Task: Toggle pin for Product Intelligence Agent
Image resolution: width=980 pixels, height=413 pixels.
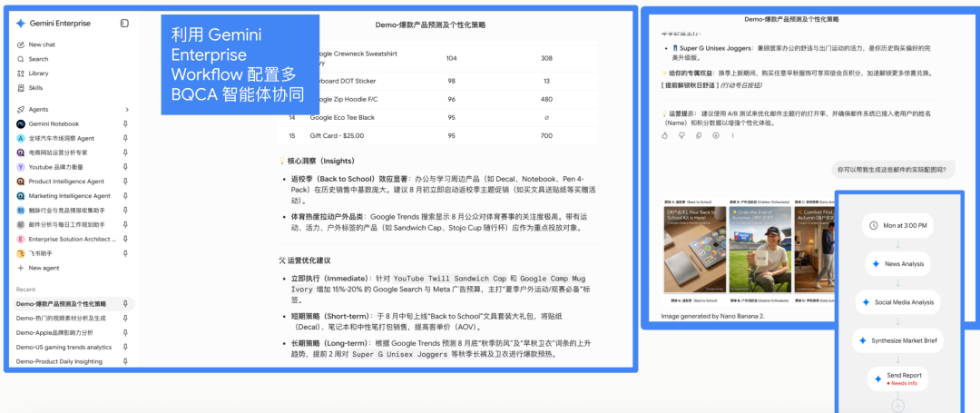Action: point(125,182)
